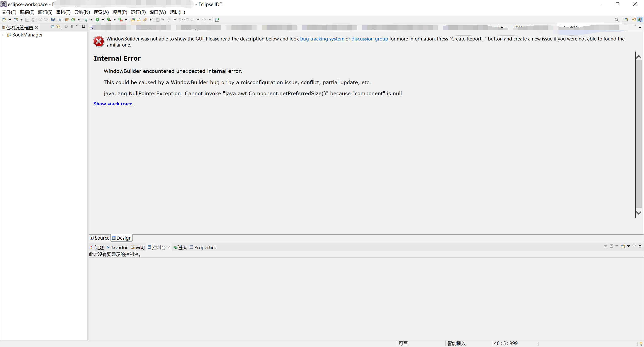Click the Next Annotation icon
This screenshot has width=644, height=347.
coord(158,20)
